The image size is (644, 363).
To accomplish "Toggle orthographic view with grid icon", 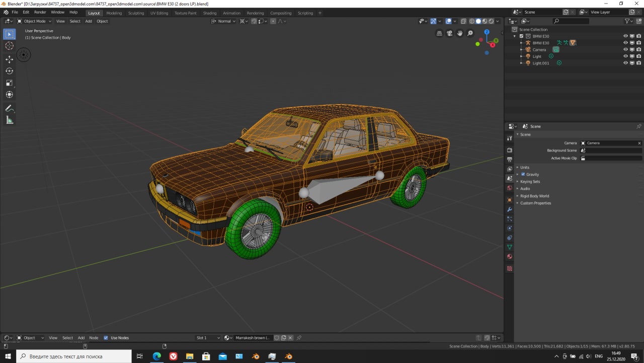I will point(439,33).
